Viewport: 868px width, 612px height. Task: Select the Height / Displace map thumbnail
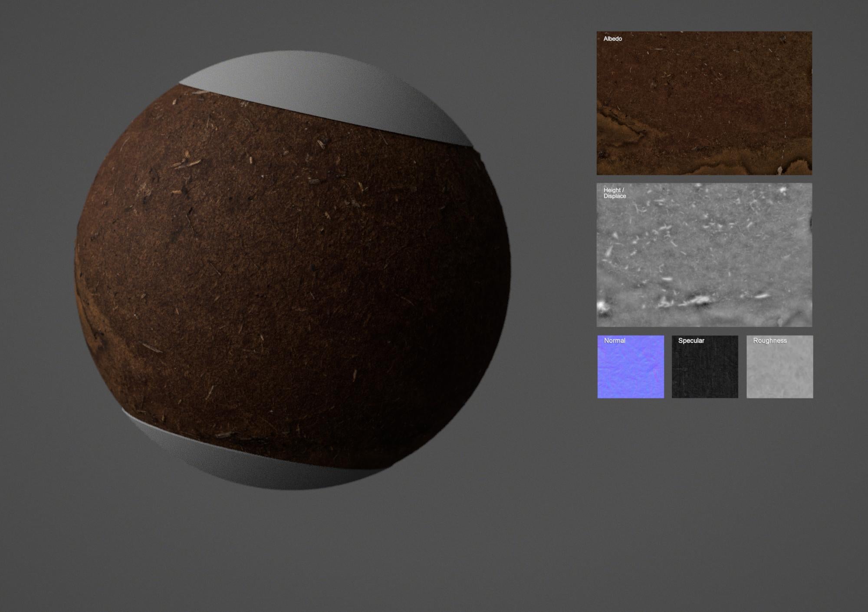point(704,255)
